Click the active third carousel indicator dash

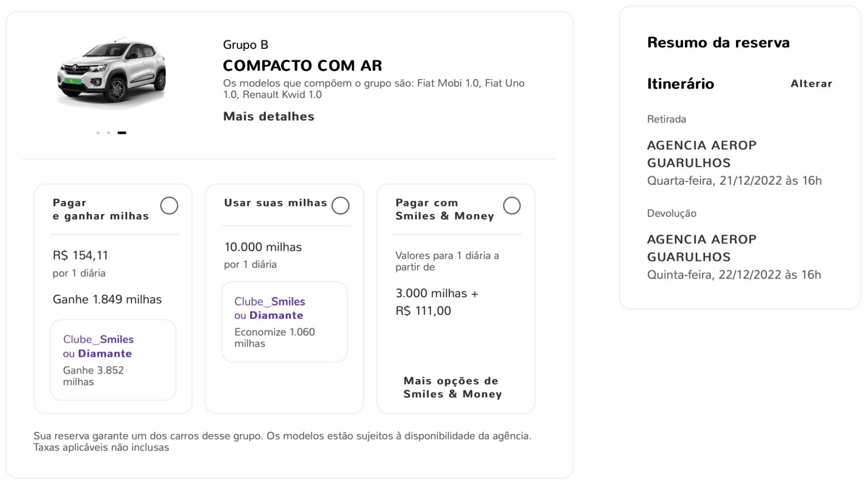(x=122, y=133)
